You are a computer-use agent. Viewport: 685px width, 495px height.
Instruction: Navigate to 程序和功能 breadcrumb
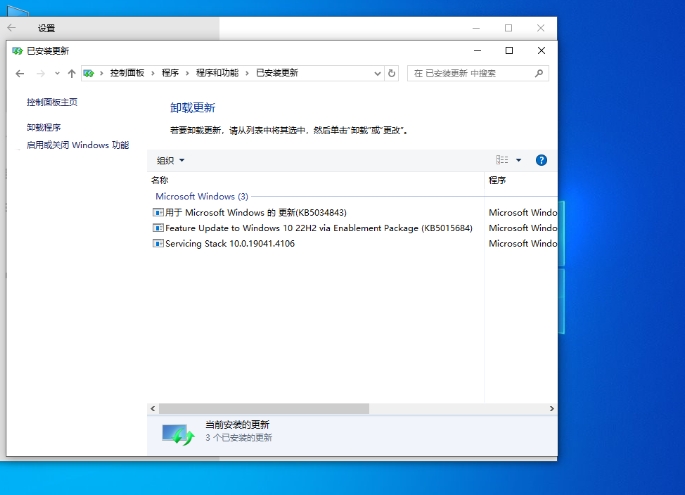point(217,73)
